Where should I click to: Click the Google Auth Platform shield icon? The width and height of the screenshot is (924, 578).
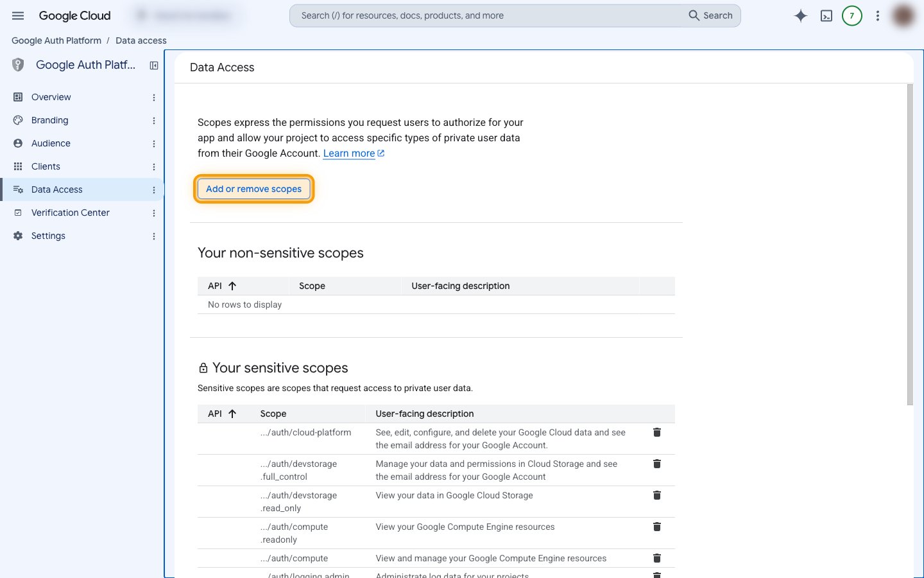pos(18,65)
